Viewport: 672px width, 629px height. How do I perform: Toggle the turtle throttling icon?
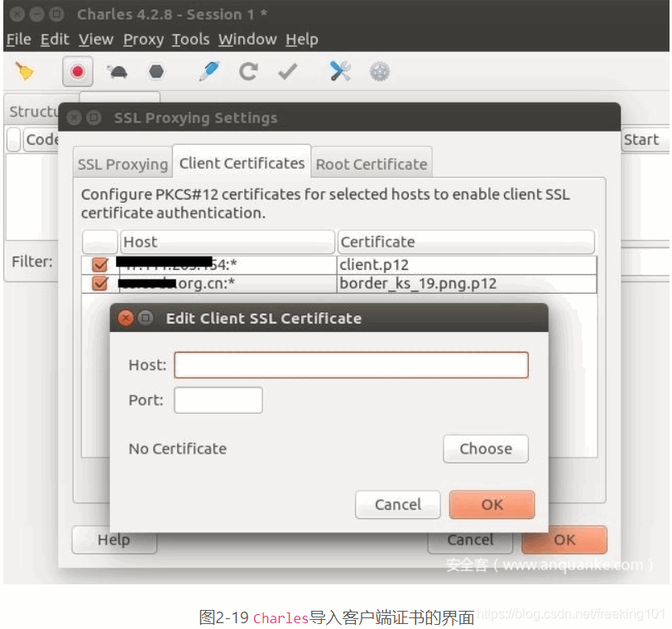pos(117,71)
